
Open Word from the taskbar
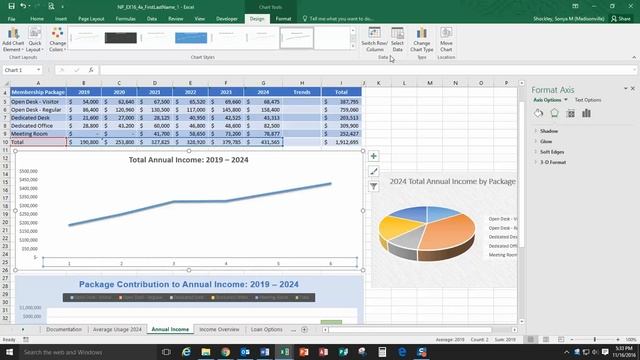point(264,352)
